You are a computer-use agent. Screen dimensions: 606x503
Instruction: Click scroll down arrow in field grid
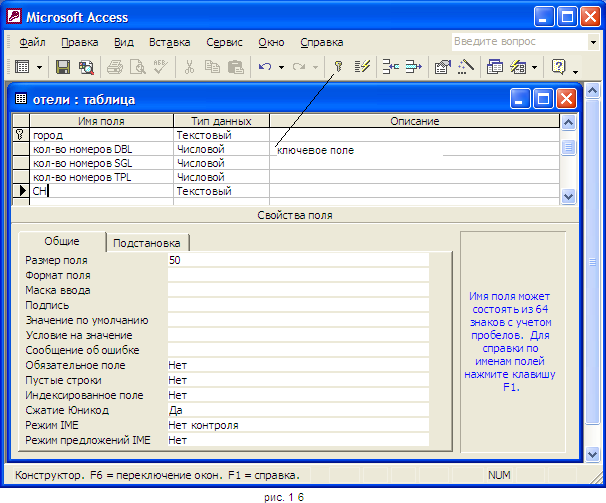pos(568,197)
